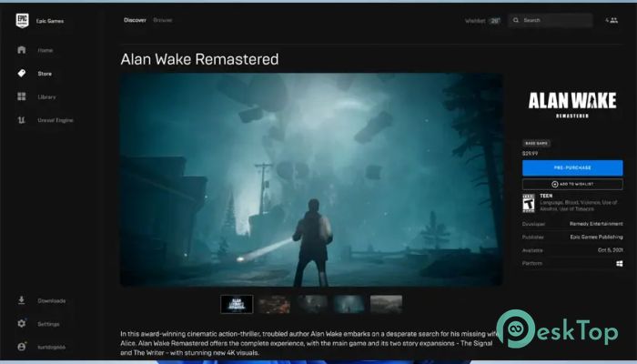The width and height of the screenshot is (637, 364).
Task: Select the second orange-toned screenshot thumbnail
Action: pyautogui.click(x=274, y=304)
